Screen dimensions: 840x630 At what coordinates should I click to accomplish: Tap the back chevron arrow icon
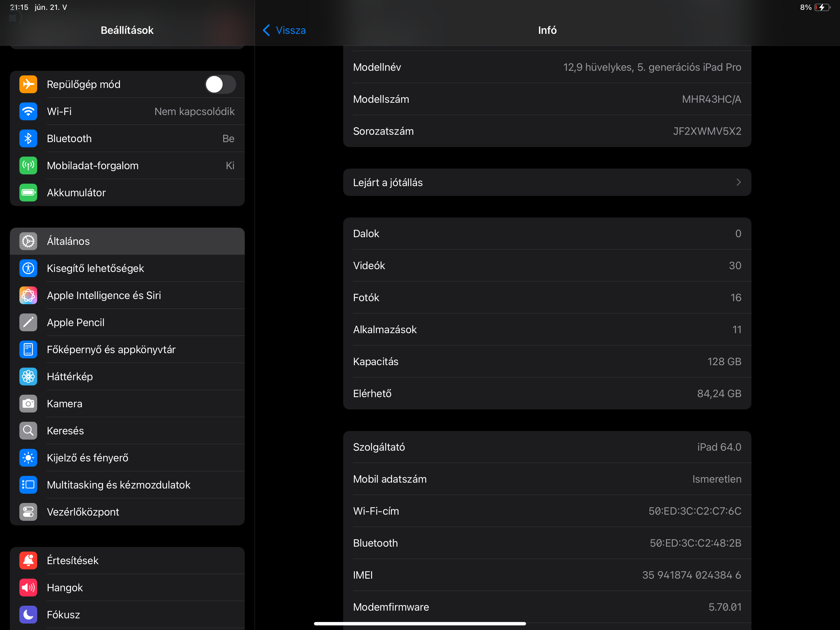(267, 30)
